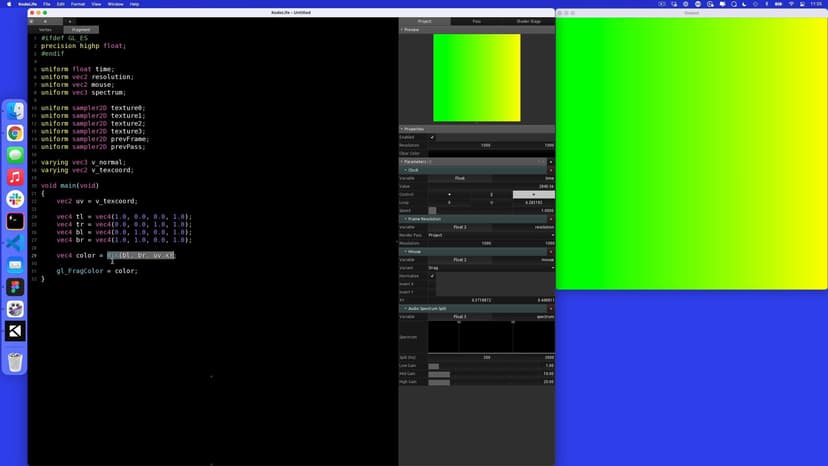Open Figma from the dock
828x466 pixels.
(x=15, y=287)
